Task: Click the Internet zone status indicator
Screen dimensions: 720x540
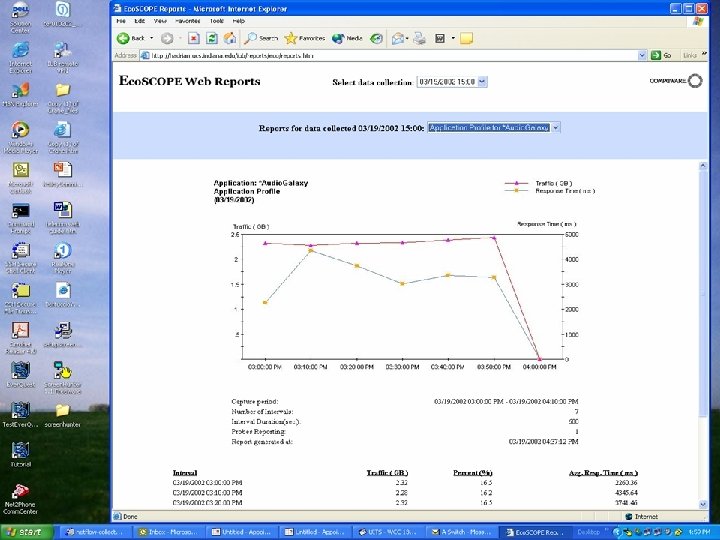Action: click(x=642, y=517)
